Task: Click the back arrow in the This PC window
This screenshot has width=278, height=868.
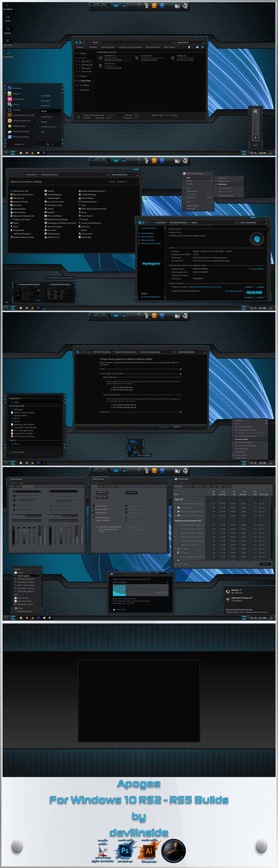Action: [x=77, y=42]
